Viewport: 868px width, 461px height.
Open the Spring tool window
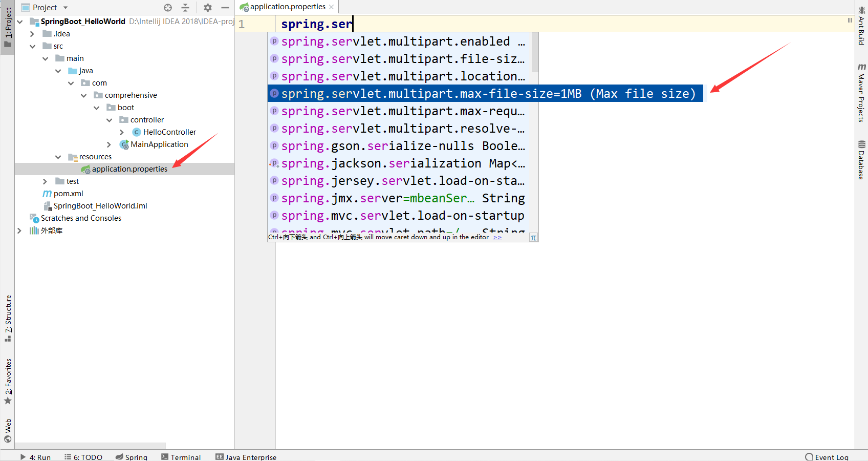coord(132,457)
